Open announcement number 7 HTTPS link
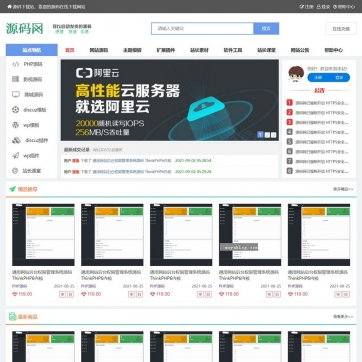 [x=322, y=161]
